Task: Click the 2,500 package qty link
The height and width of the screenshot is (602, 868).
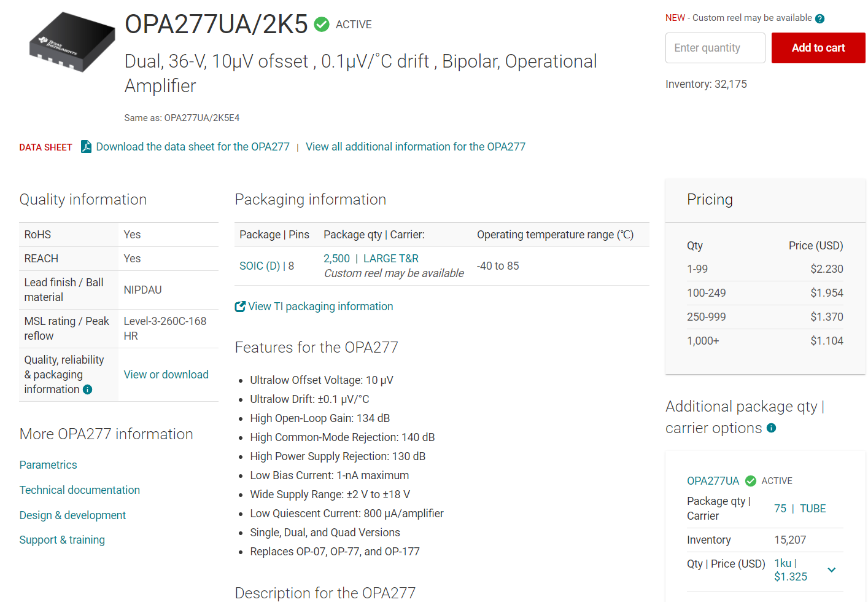Action: [336, 259]
